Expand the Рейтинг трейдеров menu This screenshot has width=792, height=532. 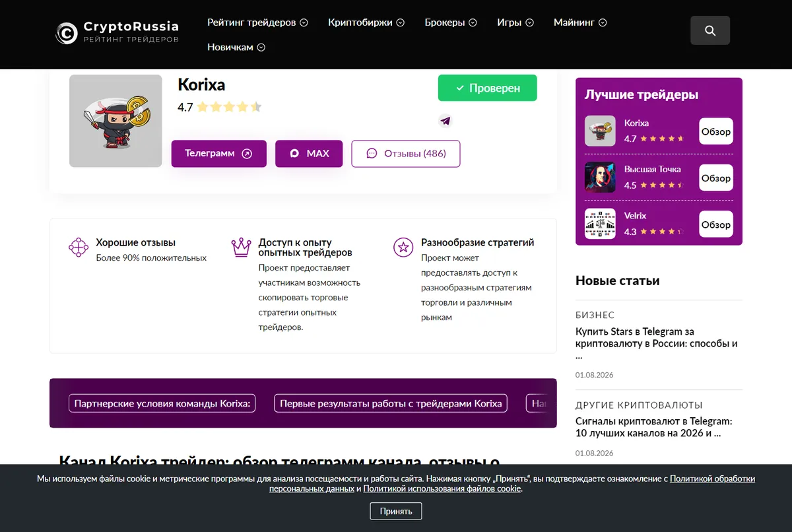point(257,22)
